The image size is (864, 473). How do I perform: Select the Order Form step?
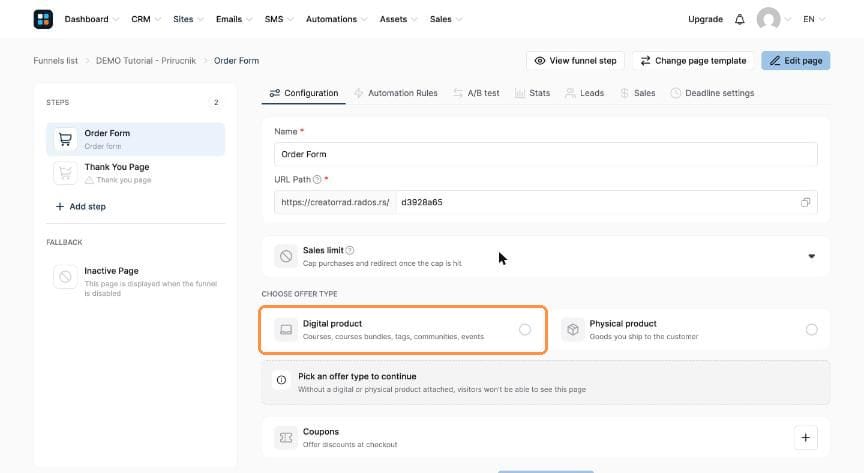[x=136, y=139]
